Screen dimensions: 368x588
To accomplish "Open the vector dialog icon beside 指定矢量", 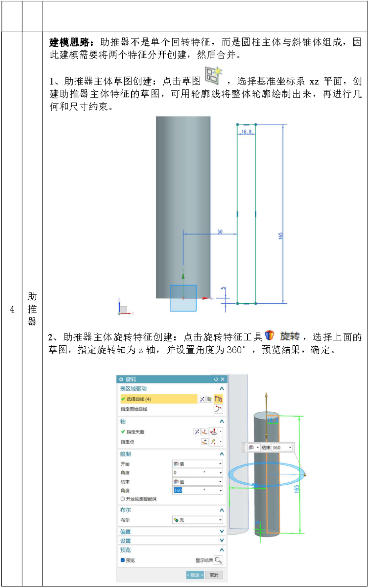I will coord(204,431).
